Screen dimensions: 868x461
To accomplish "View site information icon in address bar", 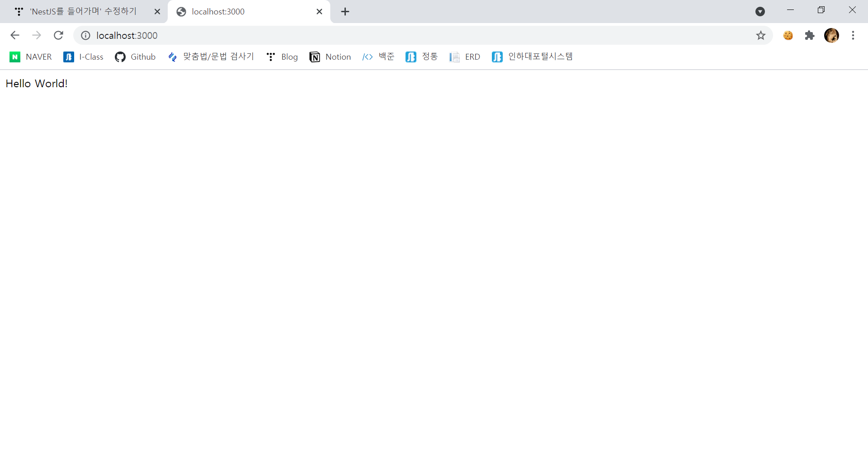I will point(85,35).
